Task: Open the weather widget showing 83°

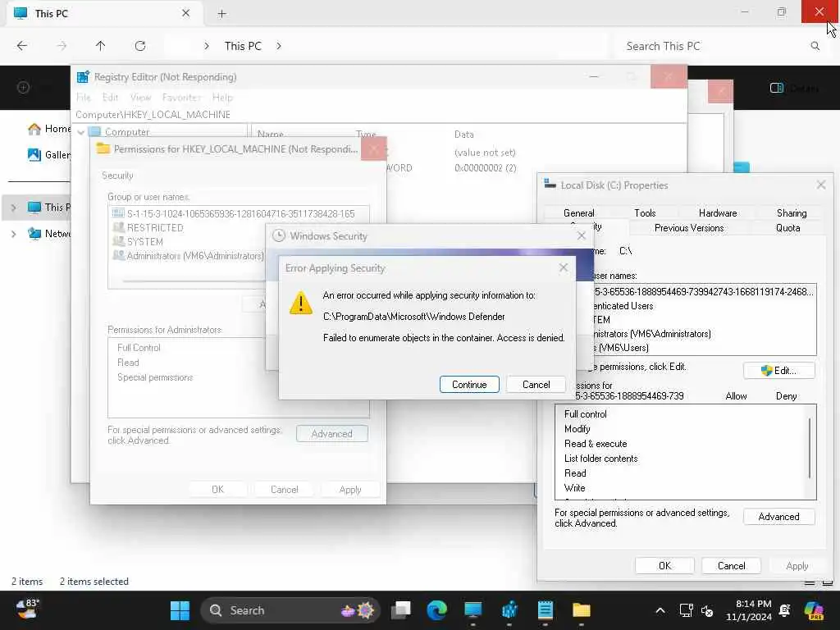Action: coord(27,609)
